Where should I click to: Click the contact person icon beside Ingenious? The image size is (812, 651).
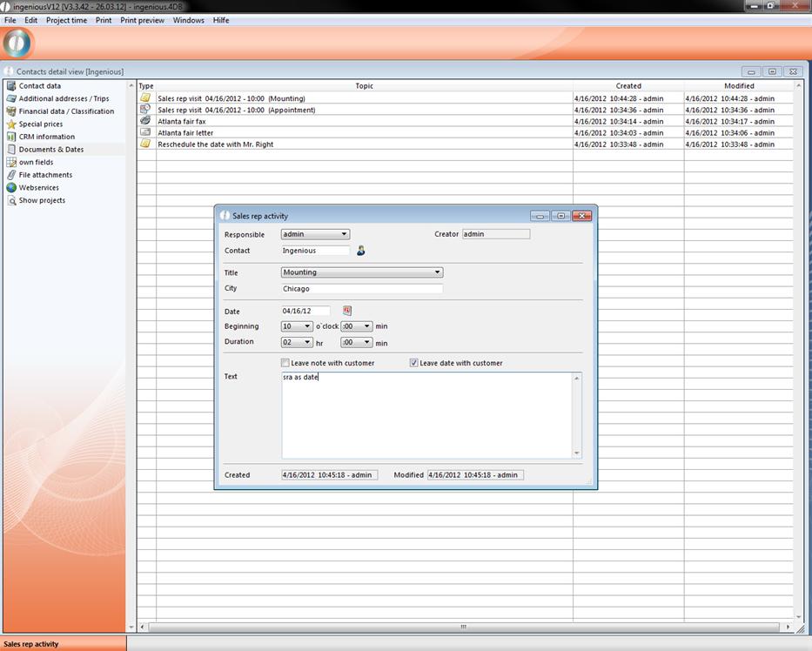pyautogui.click(x=361, y=251)
